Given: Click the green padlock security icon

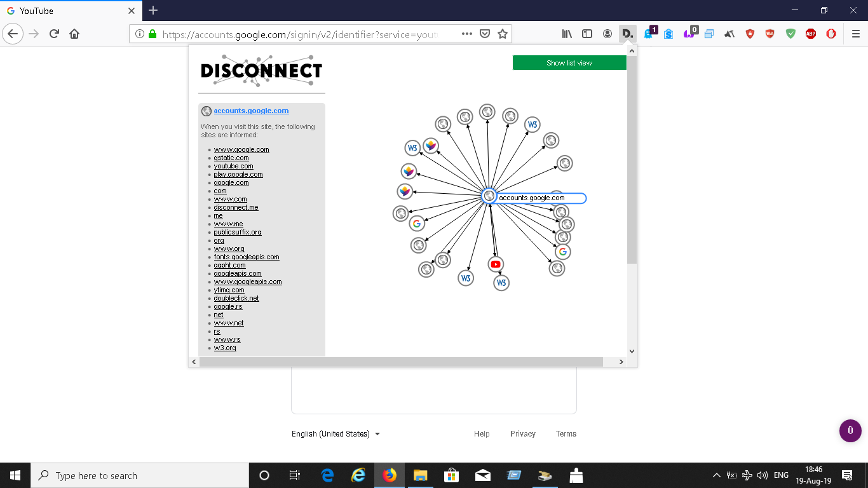Looking at the screenshot, I should 153,34.
